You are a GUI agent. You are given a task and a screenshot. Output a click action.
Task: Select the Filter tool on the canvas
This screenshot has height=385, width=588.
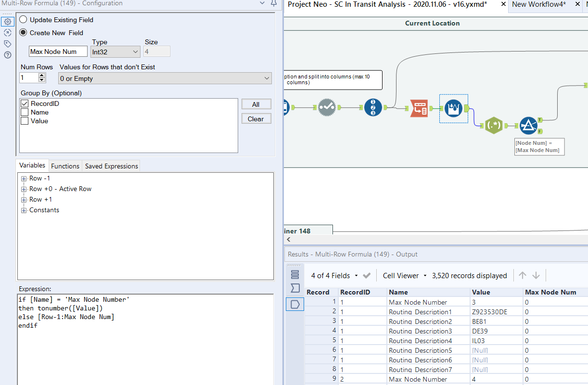(528, 125)
